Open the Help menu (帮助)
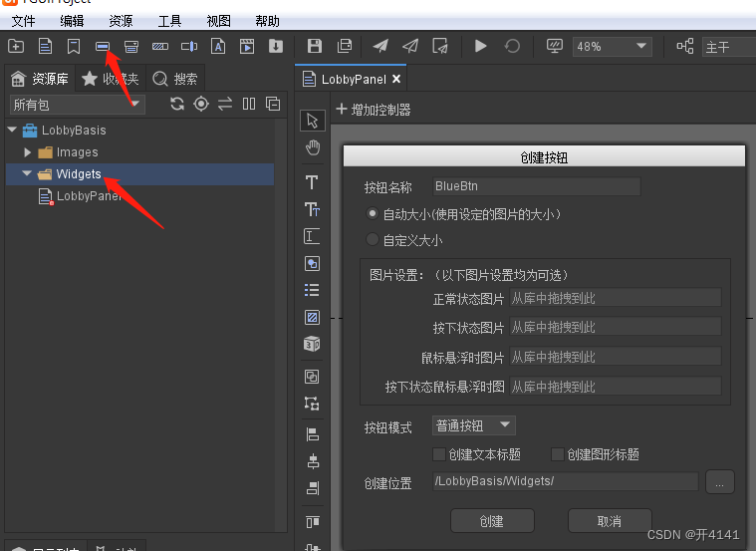Image resolution: width=756 pixels, height=551 pixels. pos(268,21)
